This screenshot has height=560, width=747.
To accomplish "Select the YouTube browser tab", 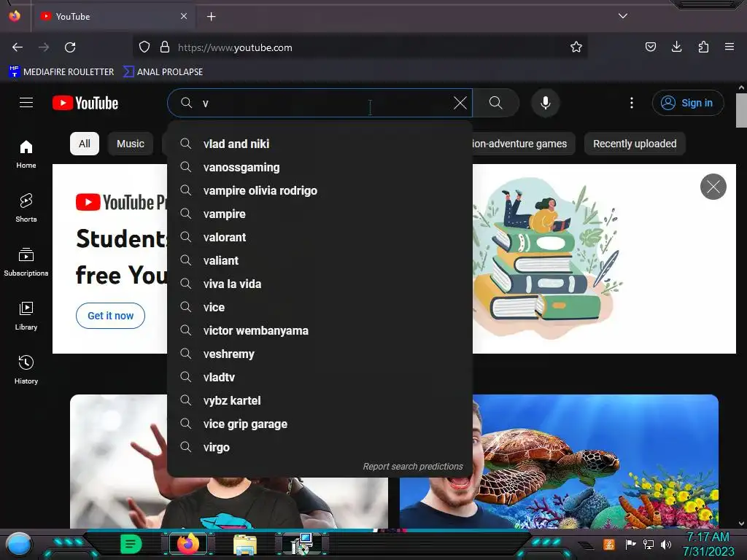I will coord(115,17).
